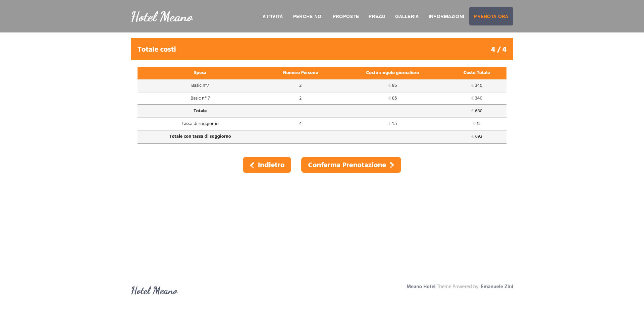Screen dimensions: 644x311
Task: Select Informazioni in the navigation bar
Action: tap(446, 16)
